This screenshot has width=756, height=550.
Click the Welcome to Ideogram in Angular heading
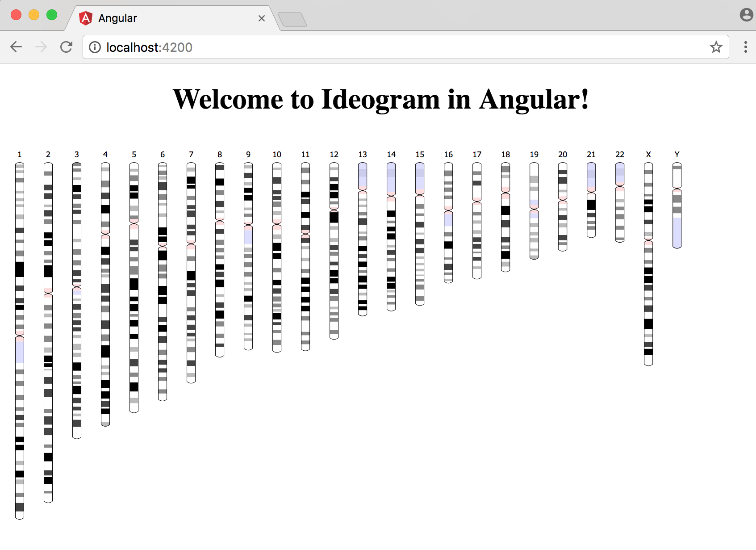pyautogui.click(x=381, y=99)
